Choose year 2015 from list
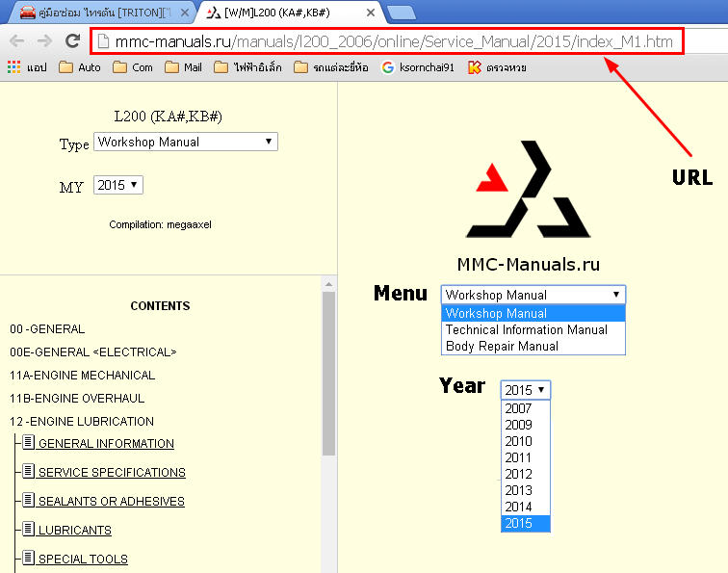 pos(526,523)
